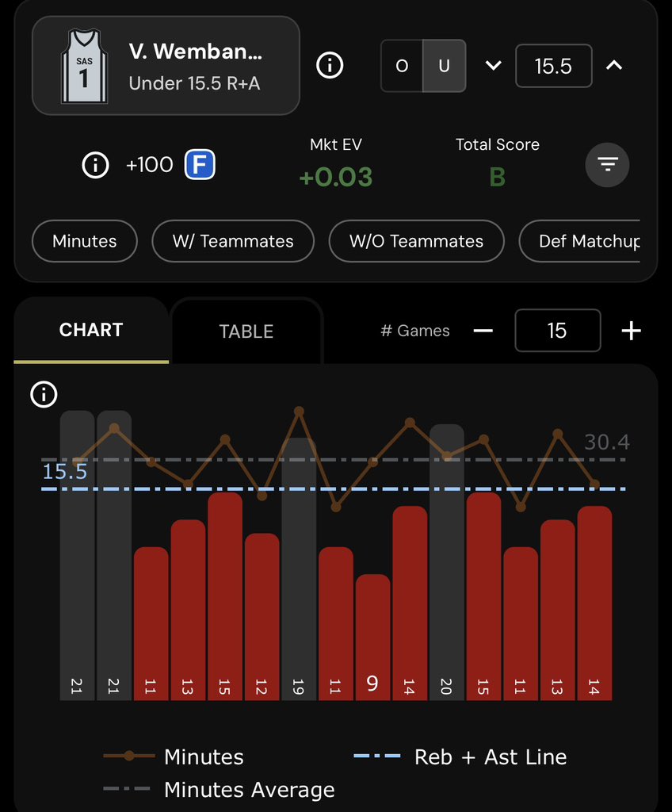Open the V. Wemban... player card
The width and height of the screenshot is (672, 812).
point(166,65)
